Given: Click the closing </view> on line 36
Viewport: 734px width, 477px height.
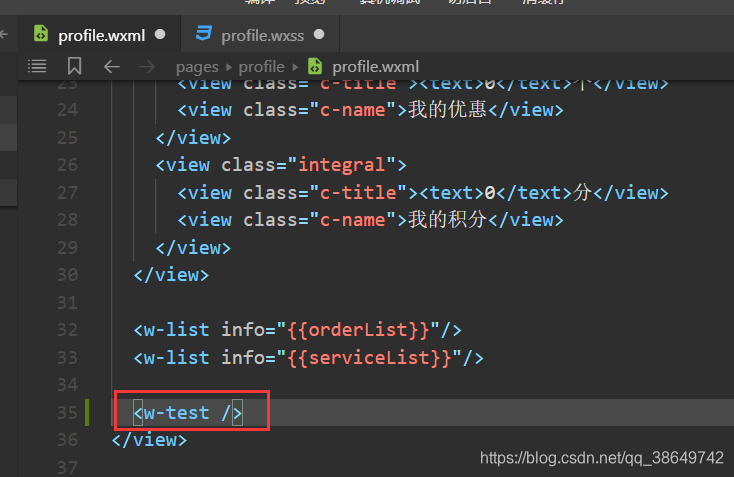Looking at the screenshot, I should coord(149,440).
